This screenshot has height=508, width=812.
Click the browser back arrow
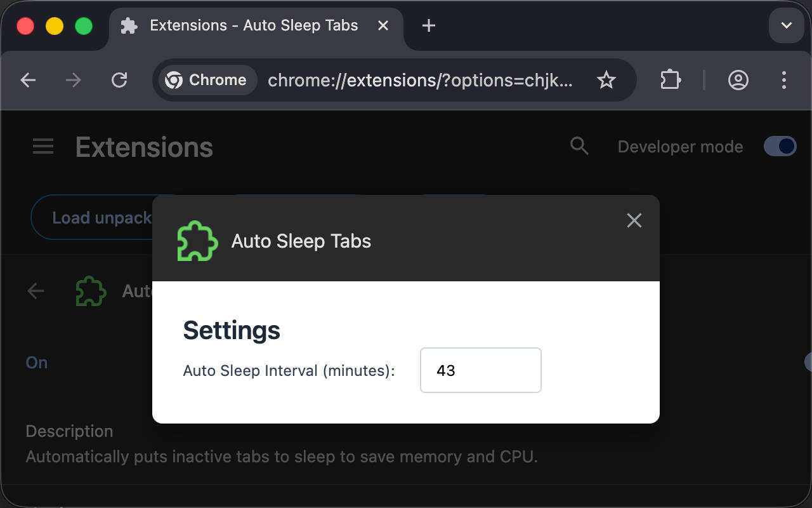28,80
